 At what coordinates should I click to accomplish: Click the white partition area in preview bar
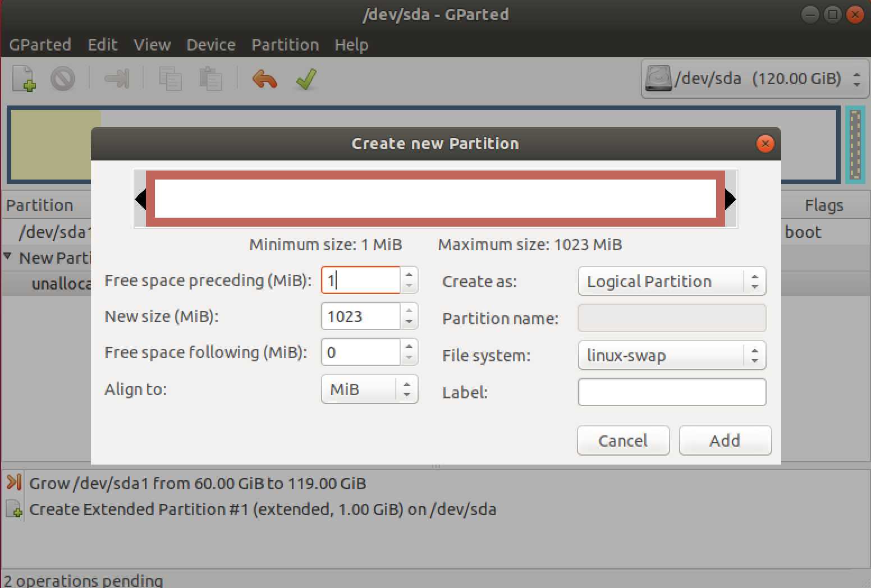[435, 199]
